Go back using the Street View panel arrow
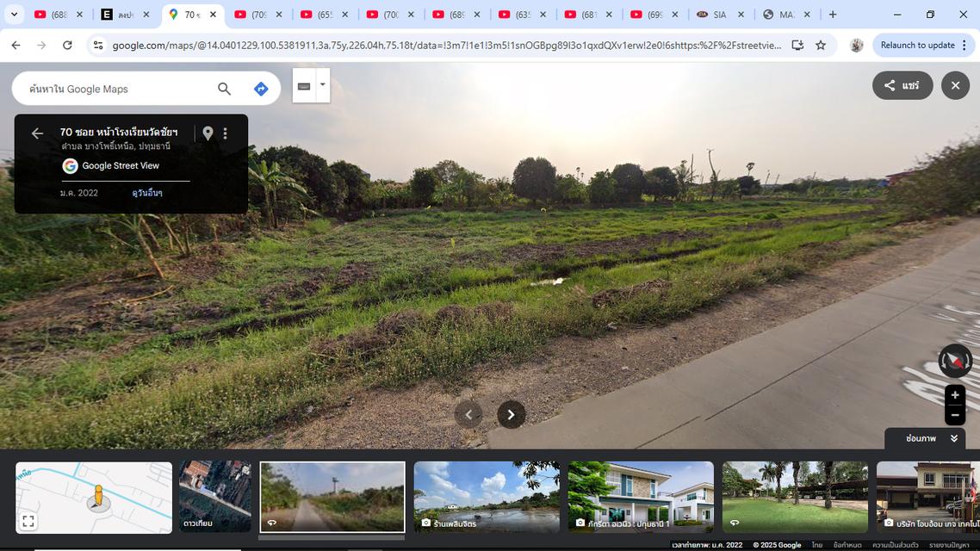The height and width of the screenshot is (551, 980). tap(37, 133)
